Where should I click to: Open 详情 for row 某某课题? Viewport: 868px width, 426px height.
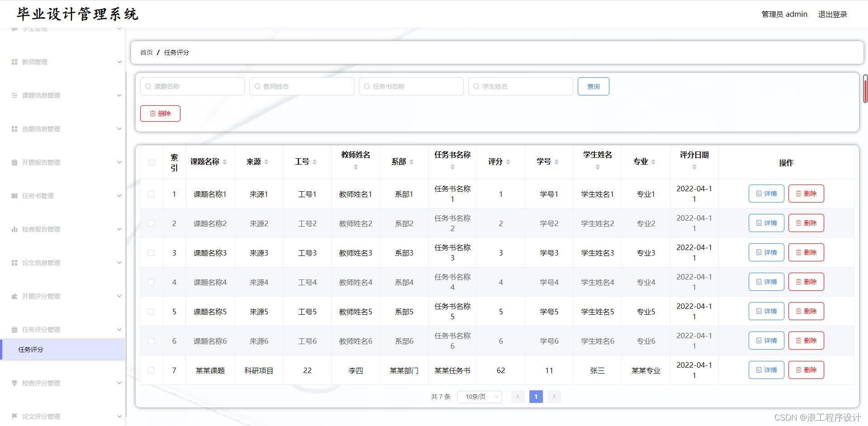pos(766,370)
